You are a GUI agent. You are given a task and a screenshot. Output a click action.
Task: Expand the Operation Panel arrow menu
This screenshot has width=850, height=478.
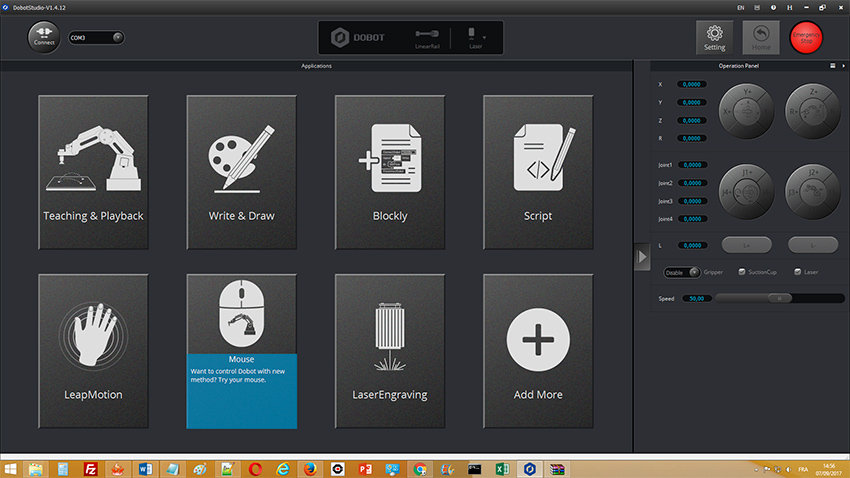843,66
